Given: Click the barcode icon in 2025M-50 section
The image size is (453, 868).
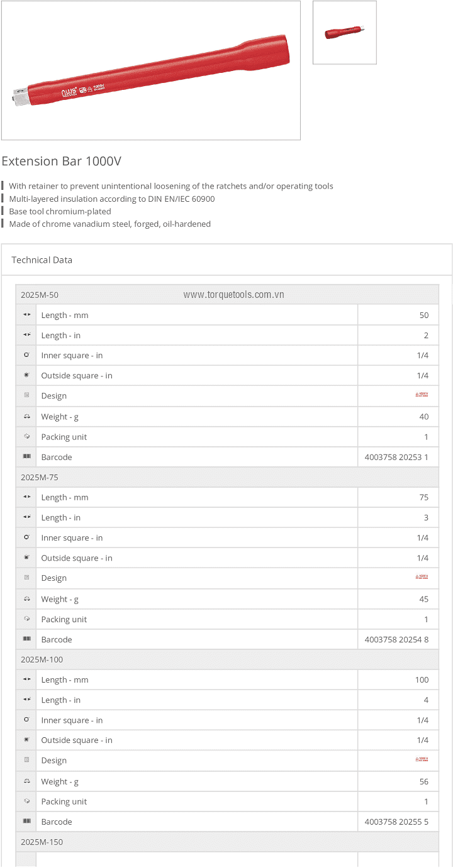Looking at the screenshot, I should [x=26, y=457].
